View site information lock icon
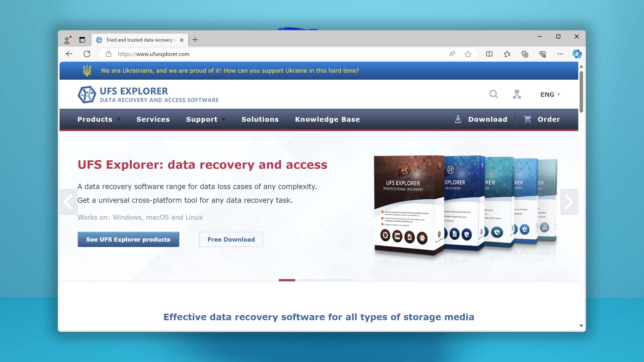Viewport: 644px width, 362px height. [x=109, y=54]
